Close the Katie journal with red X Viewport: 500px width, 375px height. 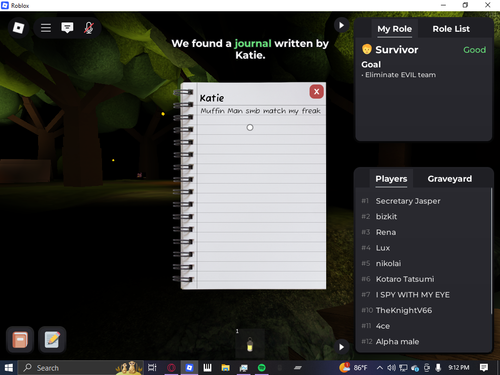point(316,92)
